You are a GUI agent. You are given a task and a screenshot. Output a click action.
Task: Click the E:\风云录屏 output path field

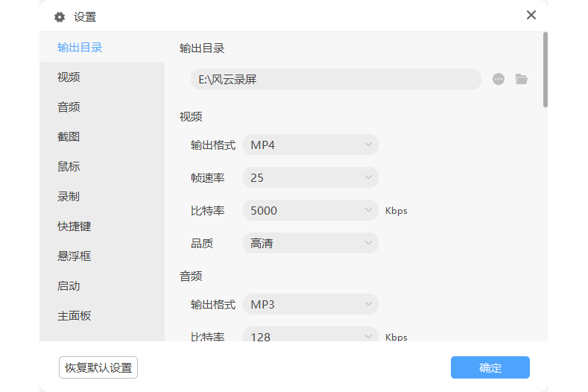(335, 79)
